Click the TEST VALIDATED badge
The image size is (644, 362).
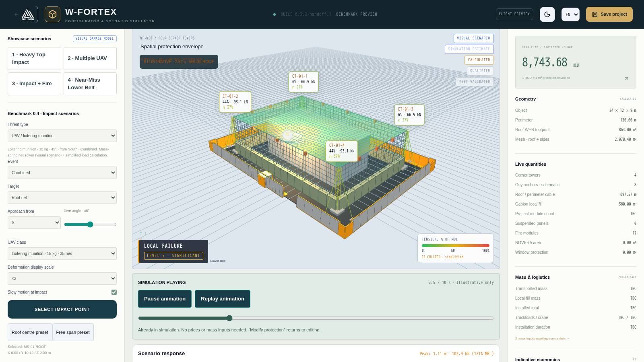pyautogui.click(x=475, y=82)
